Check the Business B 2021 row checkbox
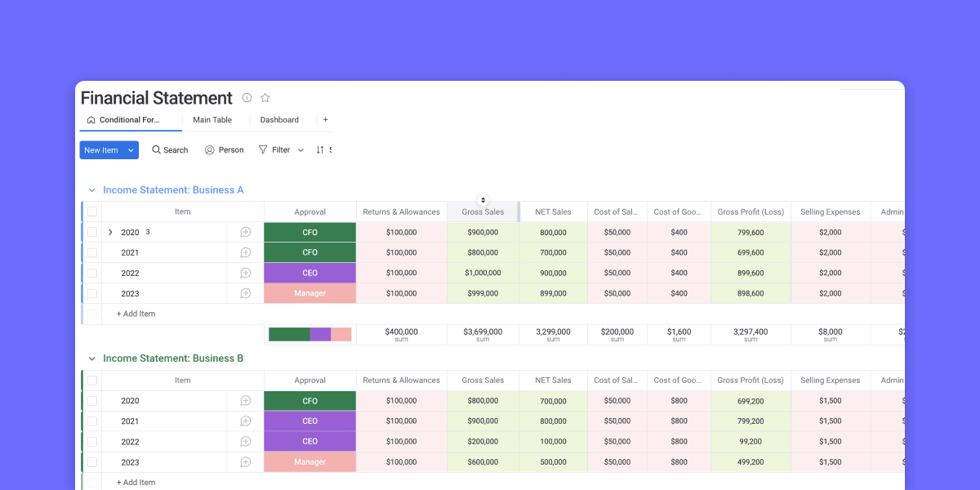Viewport: 980px width, 490px height. (92, 421)
